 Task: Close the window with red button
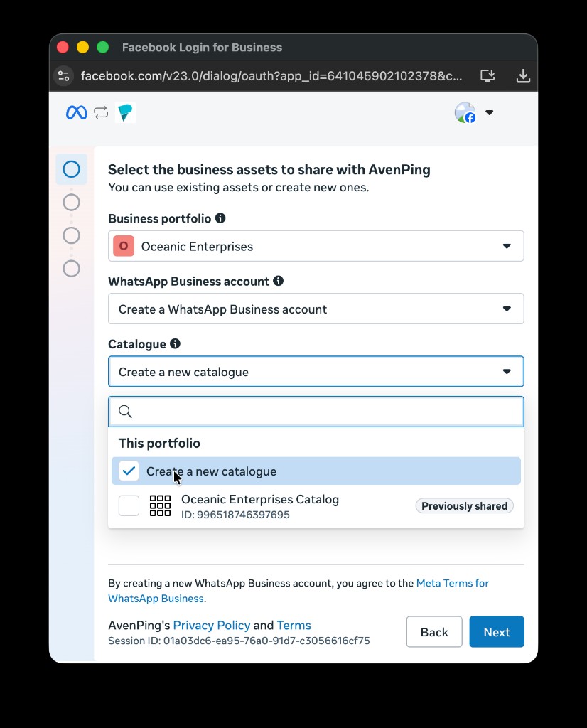tap(63, 48)
